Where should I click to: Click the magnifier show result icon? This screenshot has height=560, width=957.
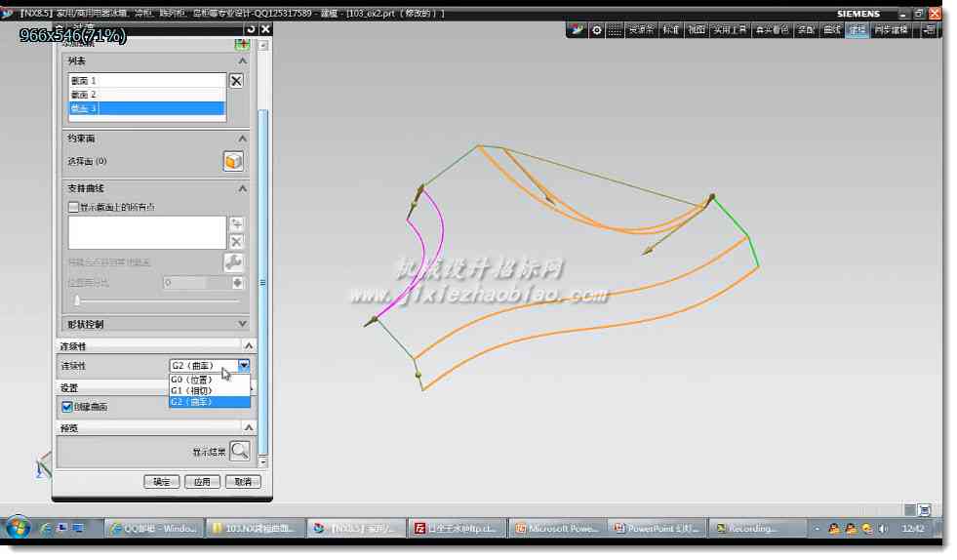[x=240, y=452]
